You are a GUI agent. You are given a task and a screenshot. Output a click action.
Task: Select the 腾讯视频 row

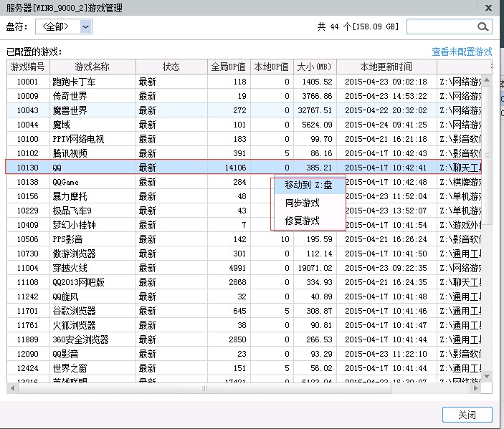(244, 153)
